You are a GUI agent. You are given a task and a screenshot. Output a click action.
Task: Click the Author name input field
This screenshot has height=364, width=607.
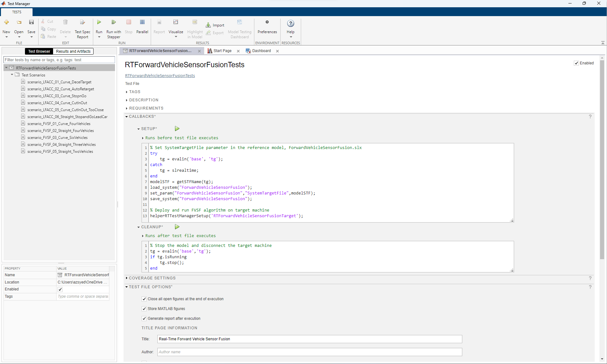(309, 352)
